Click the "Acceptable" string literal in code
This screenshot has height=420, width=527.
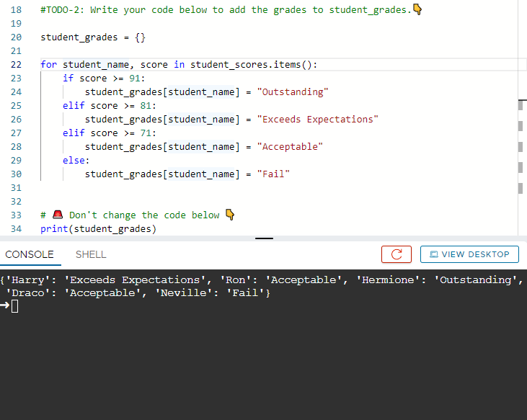[x=290, y=147]
